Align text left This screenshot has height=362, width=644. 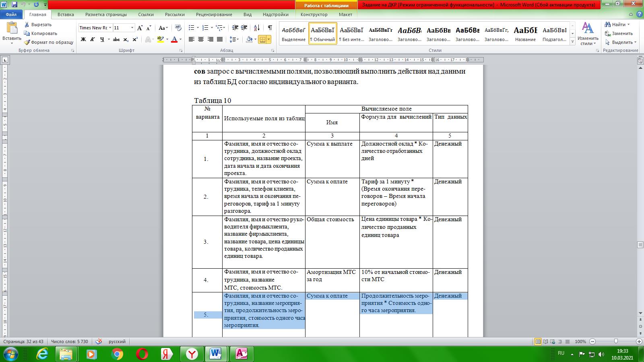pos(192,39)
